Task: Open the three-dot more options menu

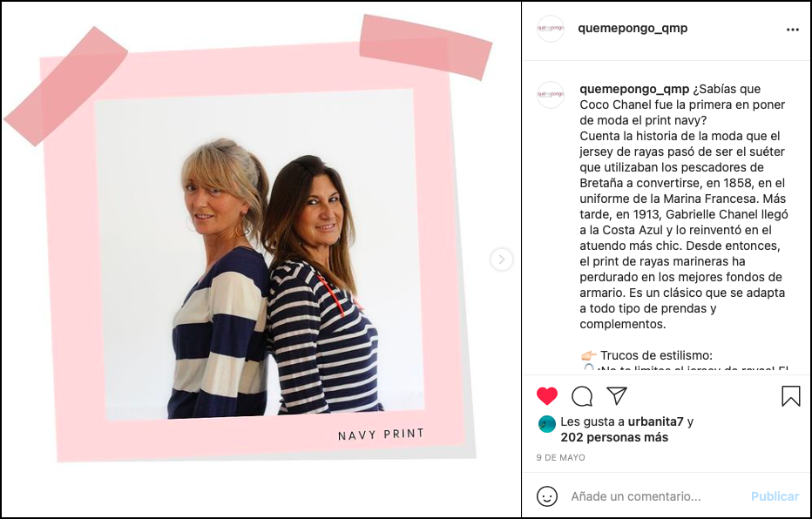Action: 792,30
